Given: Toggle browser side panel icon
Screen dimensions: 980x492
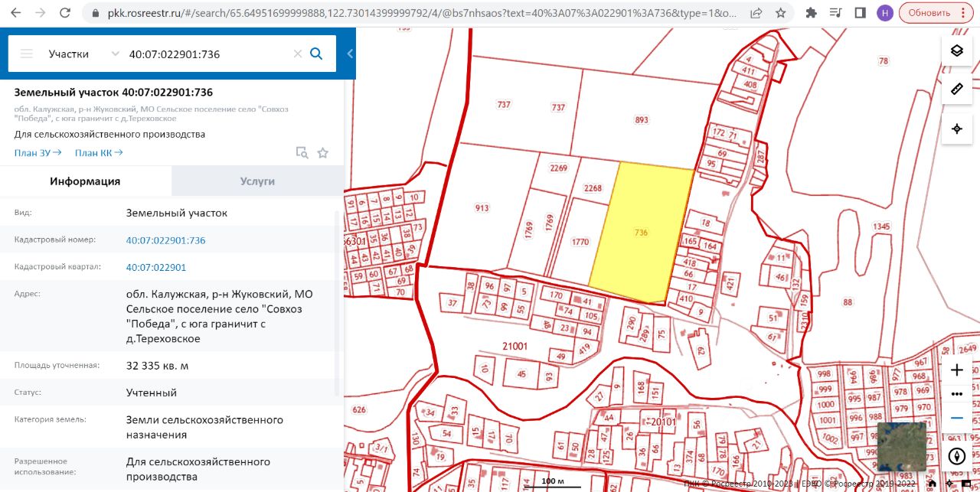Looking at the screenshot, I should point(860,13).
